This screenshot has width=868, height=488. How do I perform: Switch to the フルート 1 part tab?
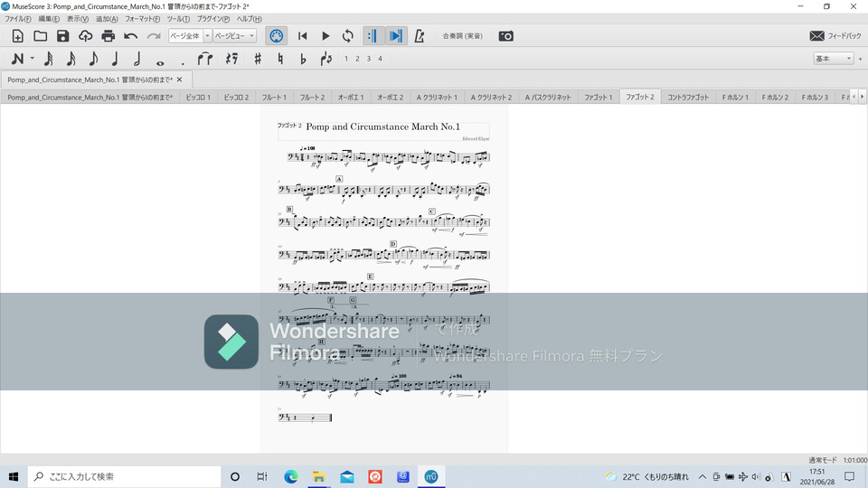pyautogui.click(x=274, y=98)
